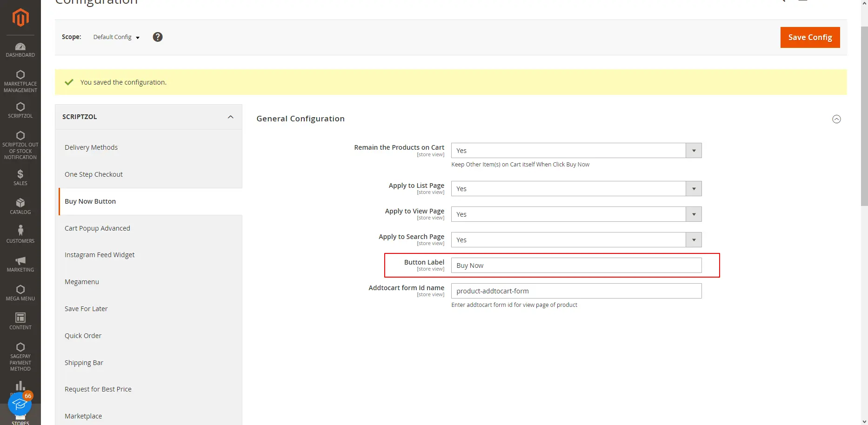Open the Content sidebar icon
The width and height of the screenshot is (868, 425).
click(20, 321)
